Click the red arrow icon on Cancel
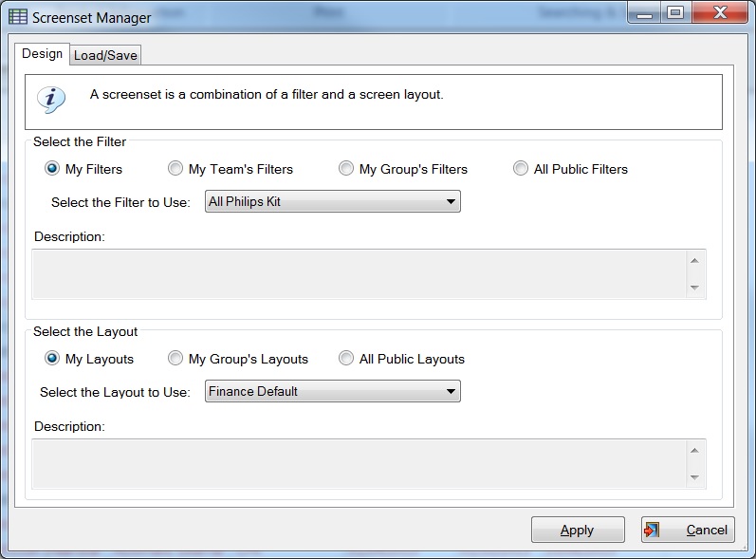The height and width of the screenshot is (559, 756). 652,530
